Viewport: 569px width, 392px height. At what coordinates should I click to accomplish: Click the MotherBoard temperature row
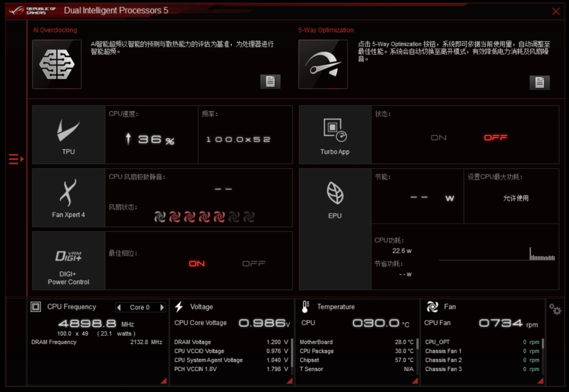click(357, 342)
